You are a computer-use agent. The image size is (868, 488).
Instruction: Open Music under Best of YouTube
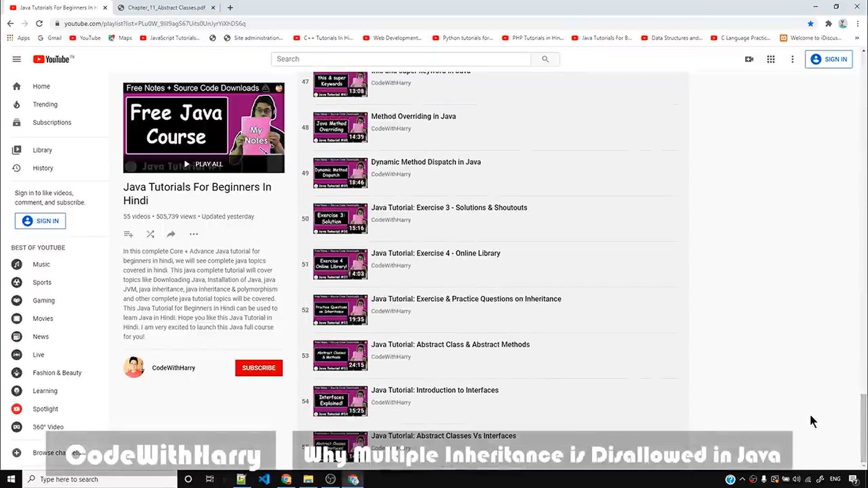pyautogui.click(x=41, y=264)
